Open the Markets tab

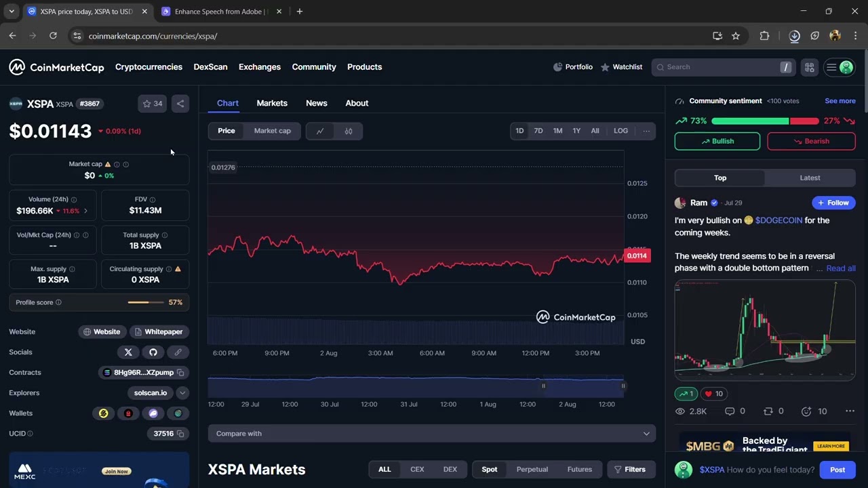coord(272,103)
